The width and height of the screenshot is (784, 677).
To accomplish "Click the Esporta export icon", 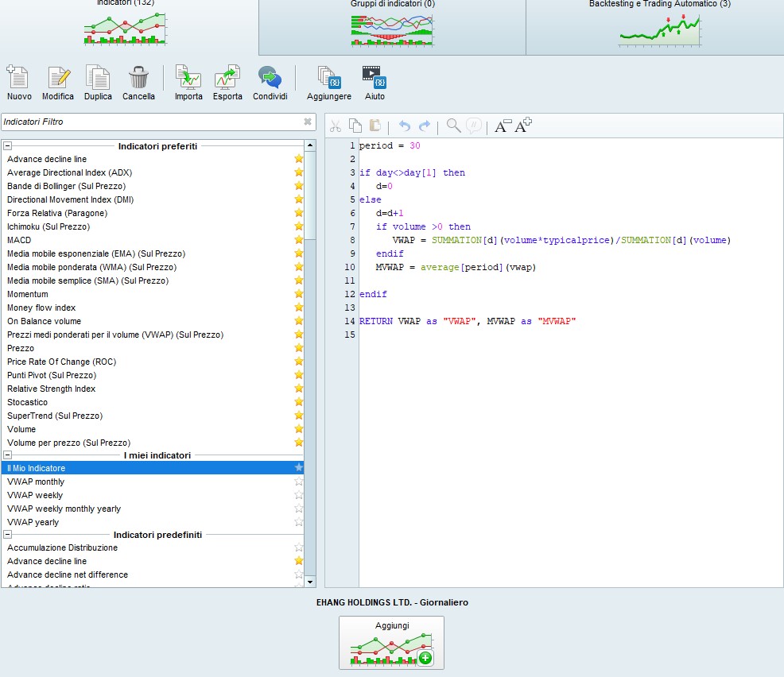I will [227, 78].
